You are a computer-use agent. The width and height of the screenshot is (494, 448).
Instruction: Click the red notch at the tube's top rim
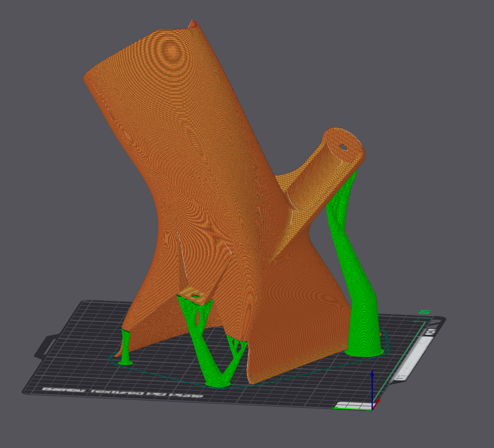tap(192, 23)
